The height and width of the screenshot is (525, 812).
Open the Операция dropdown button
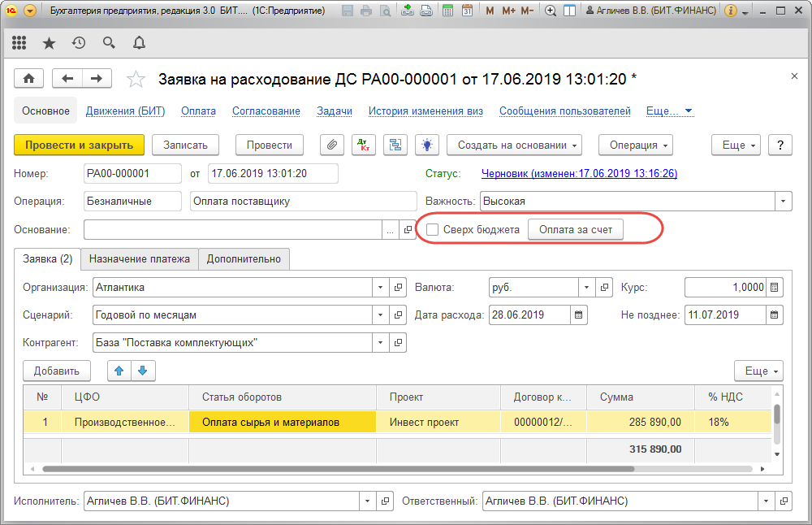point(636,145)
